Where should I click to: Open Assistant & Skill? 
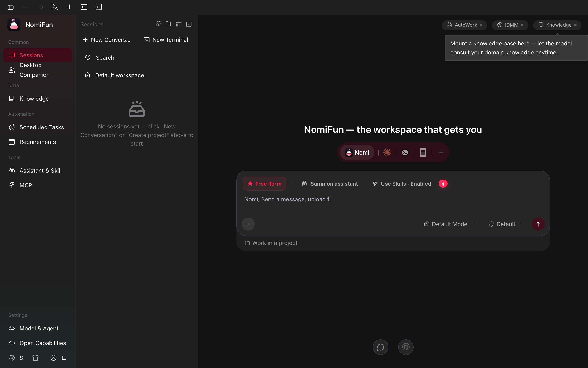[x=38, y=171]
